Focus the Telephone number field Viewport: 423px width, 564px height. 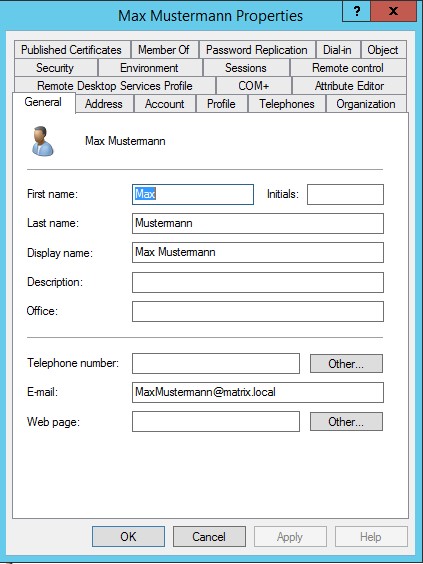click(x=216, y=364)
